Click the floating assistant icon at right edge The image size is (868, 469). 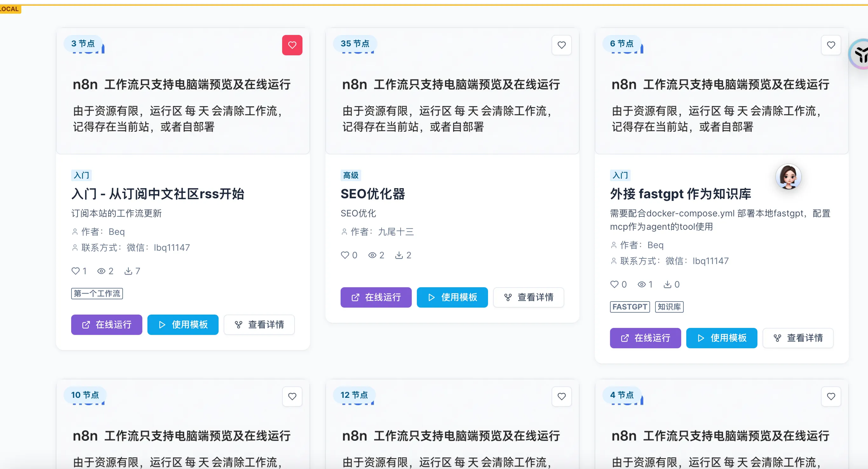pos(858,54)
